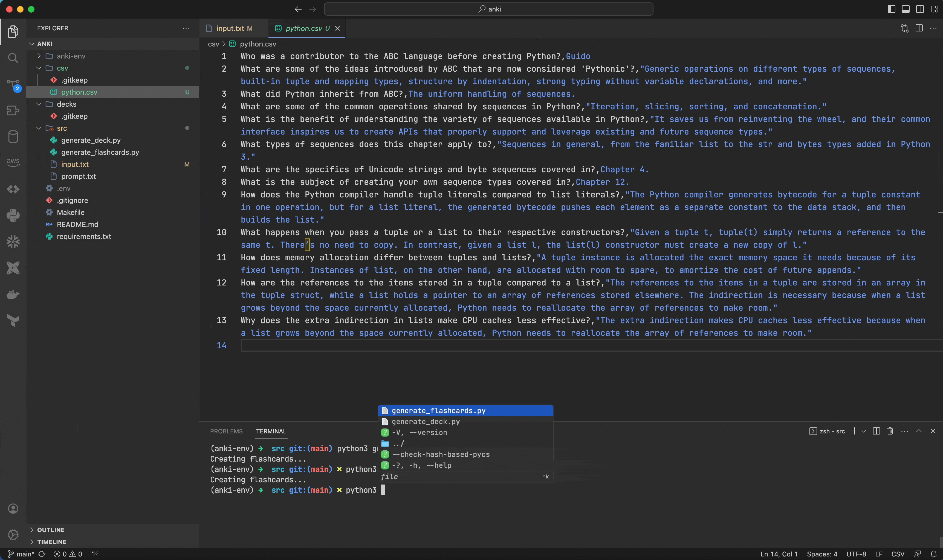Screen dimensions: 943x560
Task: Change language mode via CSV status item
Action: click(898, 554)
